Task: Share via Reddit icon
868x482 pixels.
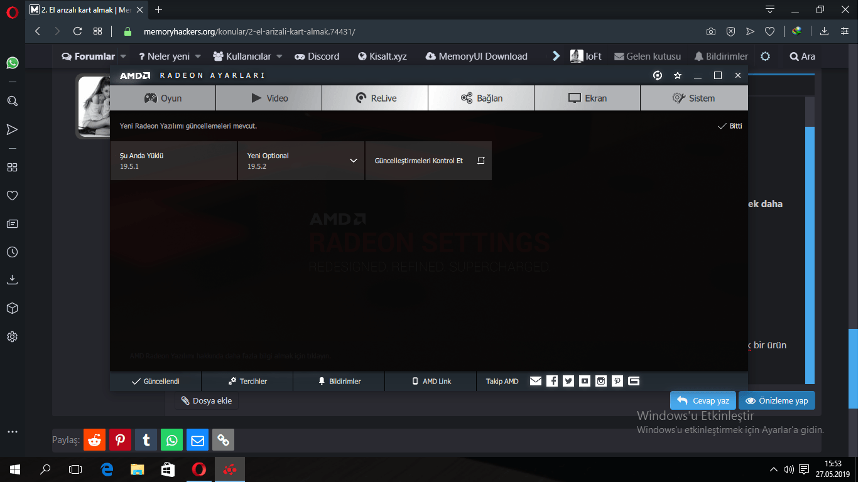Action: click(94, 440)
